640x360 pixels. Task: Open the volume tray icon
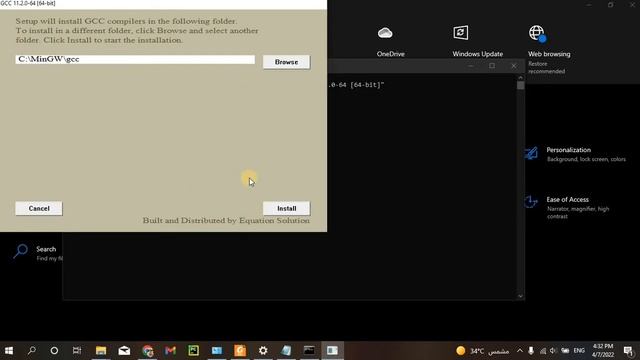pos(553,351)
